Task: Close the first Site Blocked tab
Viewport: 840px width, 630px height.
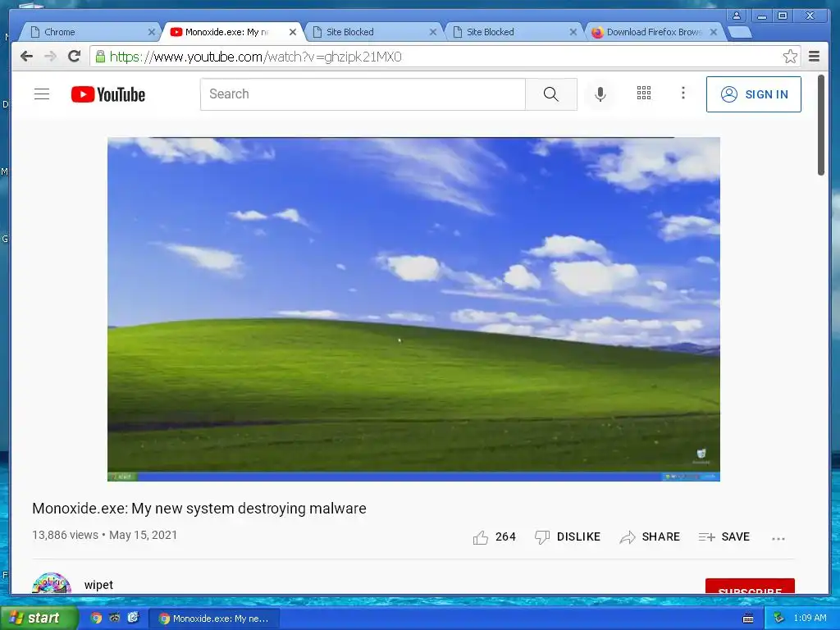Action: pos(433,32)
